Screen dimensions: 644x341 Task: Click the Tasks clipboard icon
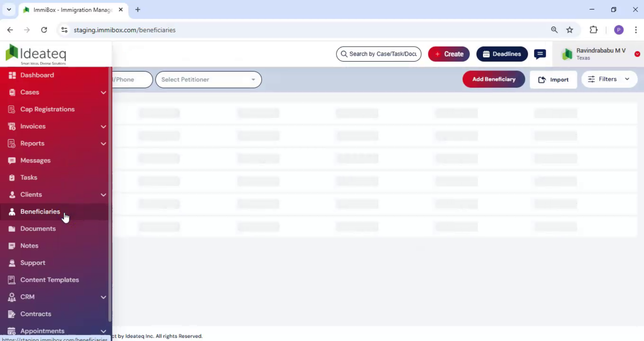click(x=12, y=177)
